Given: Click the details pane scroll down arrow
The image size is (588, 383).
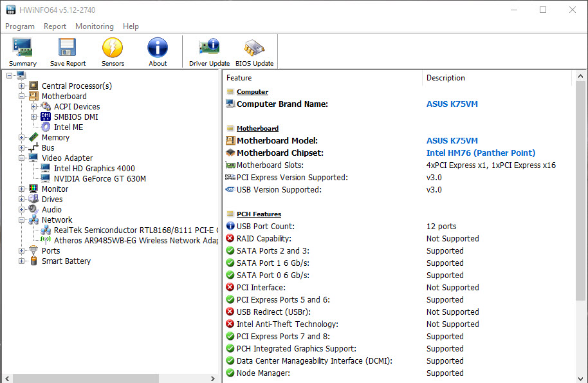Looking at the screenshot, I should 580,378.
